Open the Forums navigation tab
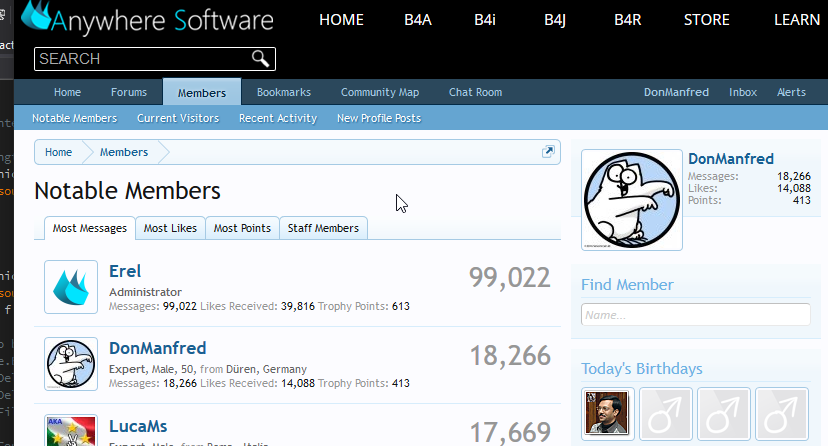The image size is (828, 446). tap(129, 92)
